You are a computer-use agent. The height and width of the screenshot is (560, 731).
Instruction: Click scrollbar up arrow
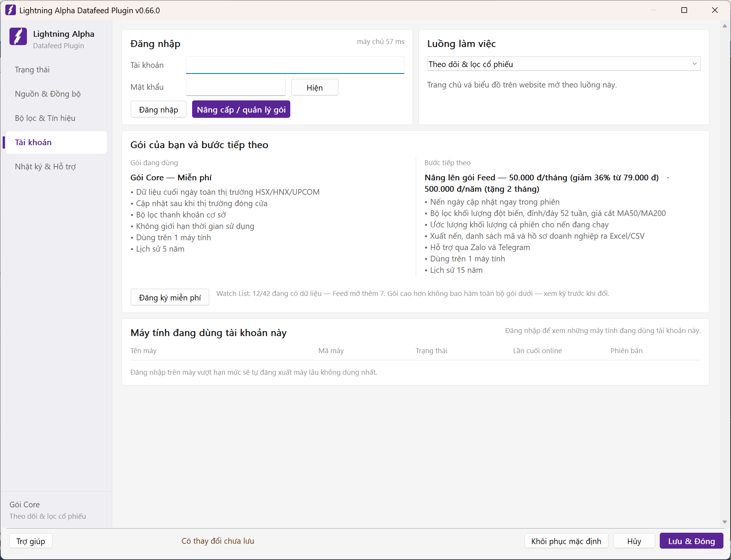725,26
